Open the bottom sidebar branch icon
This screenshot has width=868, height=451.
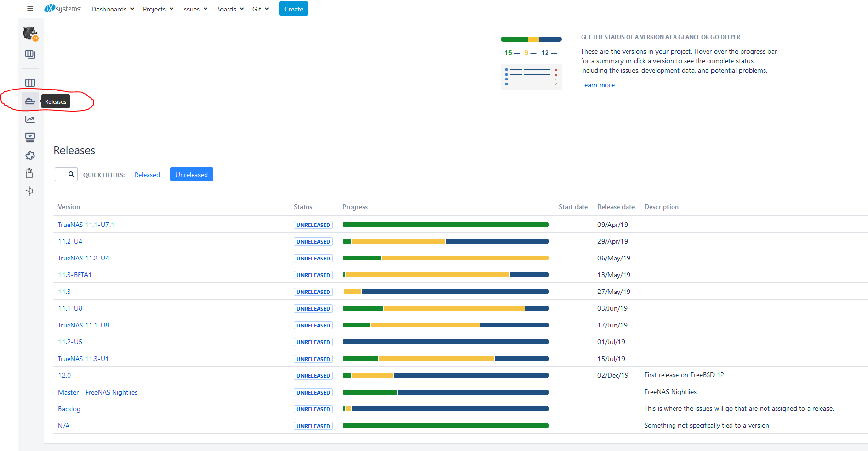click(x=30, y=191)
